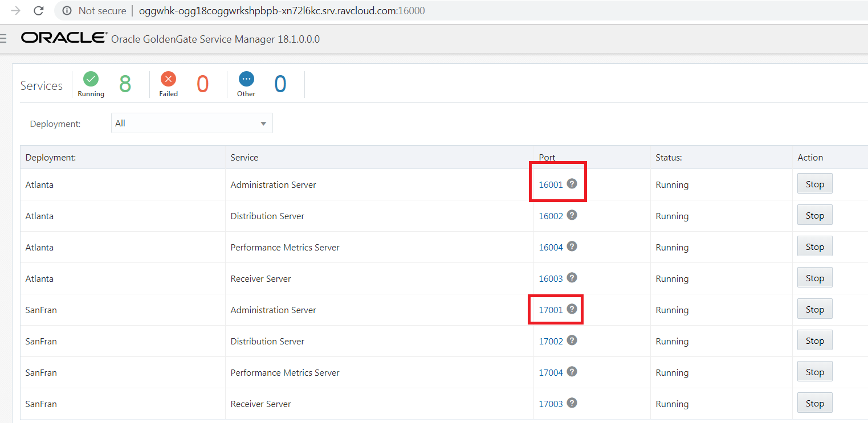Click the green Running status icon
868x423 pixels.
[91, 79]
